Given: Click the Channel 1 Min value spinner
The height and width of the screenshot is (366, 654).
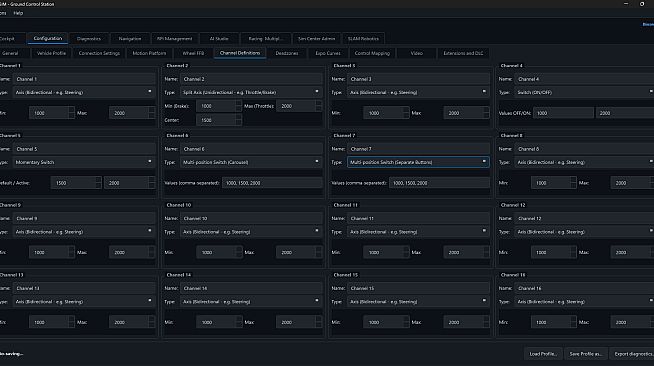Looking at the screenshot, I should point(52,113).
